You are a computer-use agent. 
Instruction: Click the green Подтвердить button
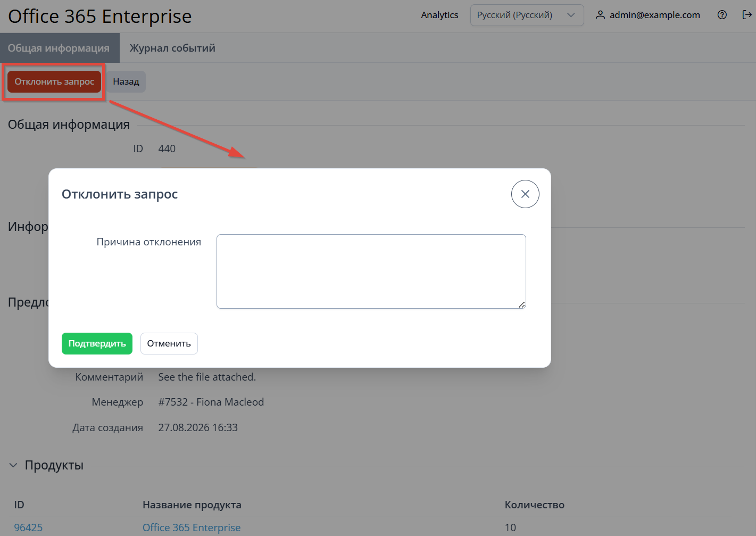coord(97,343)
